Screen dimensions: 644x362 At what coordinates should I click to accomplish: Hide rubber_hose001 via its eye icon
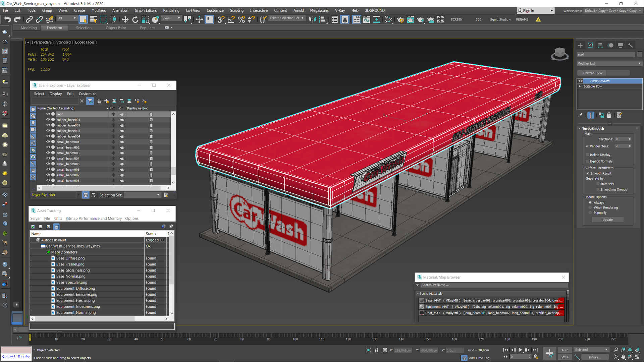[x=48, y=120]
